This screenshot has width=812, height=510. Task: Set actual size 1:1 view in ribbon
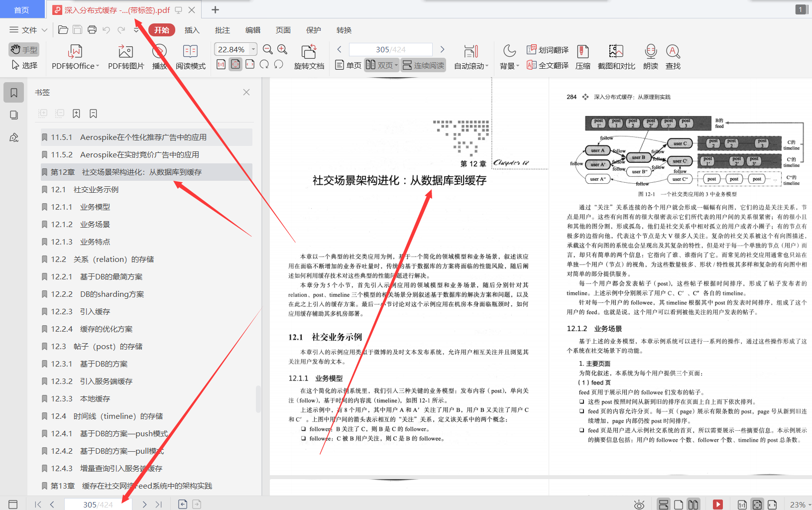click(221, 64)
